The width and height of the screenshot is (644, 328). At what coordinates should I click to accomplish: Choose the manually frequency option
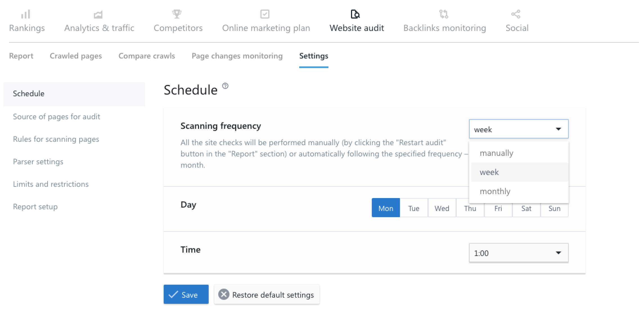(x=496, y=153)
